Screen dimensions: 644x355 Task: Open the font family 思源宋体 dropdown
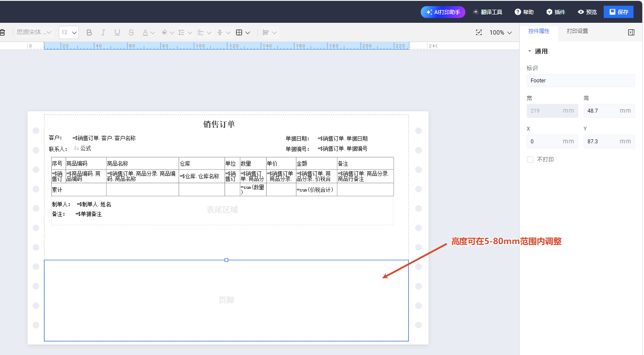34,32
